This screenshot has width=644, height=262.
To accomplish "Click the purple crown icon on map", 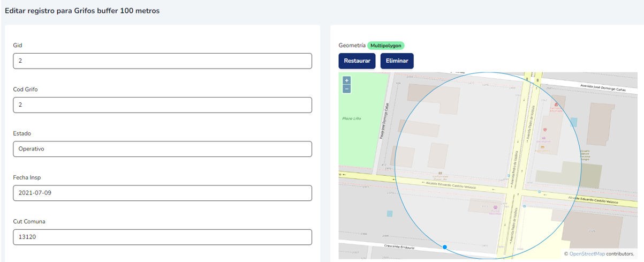I will tap(545, 138).
